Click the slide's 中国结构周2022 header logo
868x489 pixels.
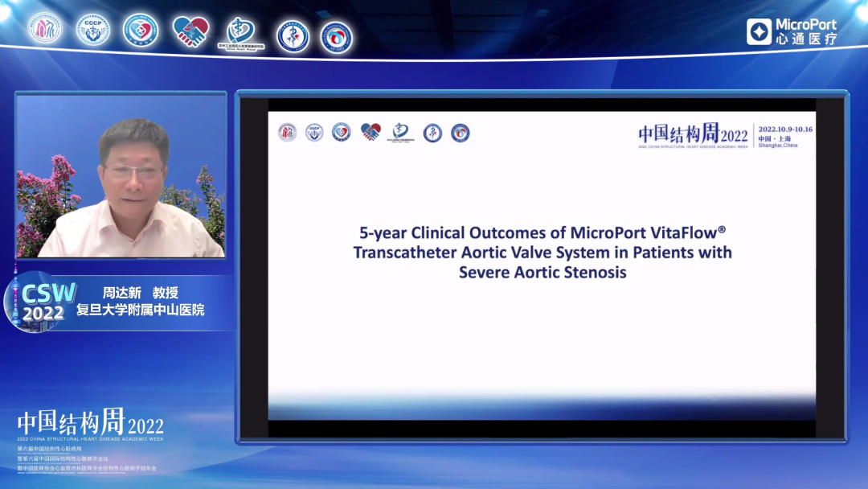(x=693, y=136)
